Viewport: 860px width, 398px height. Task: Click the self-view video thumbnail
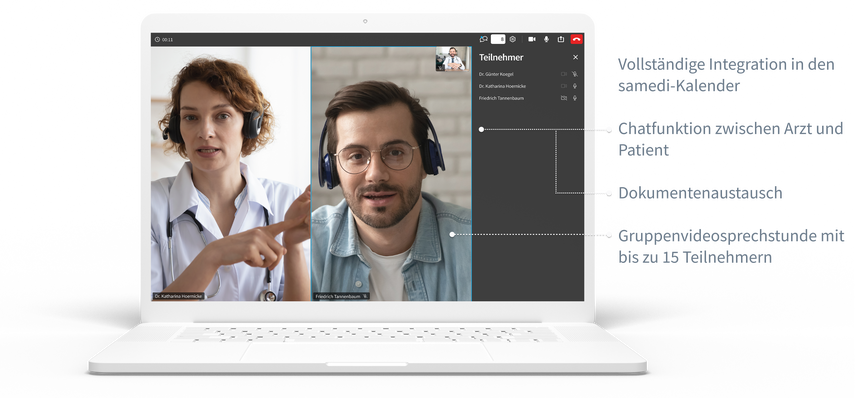452,59
